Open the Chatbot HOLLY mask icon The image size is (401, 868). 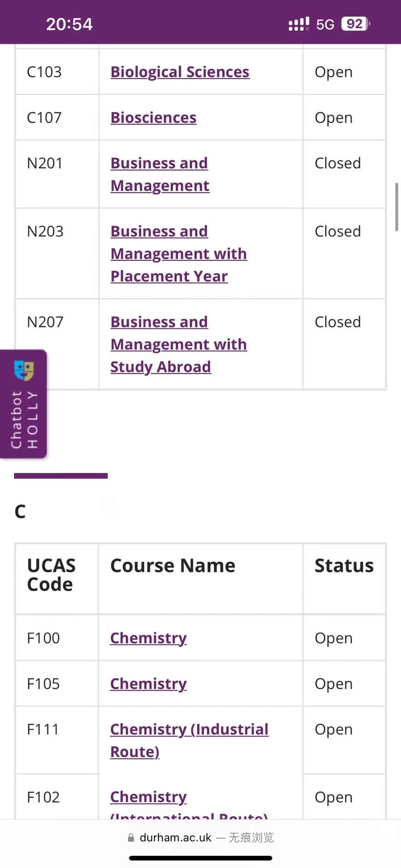24,370
